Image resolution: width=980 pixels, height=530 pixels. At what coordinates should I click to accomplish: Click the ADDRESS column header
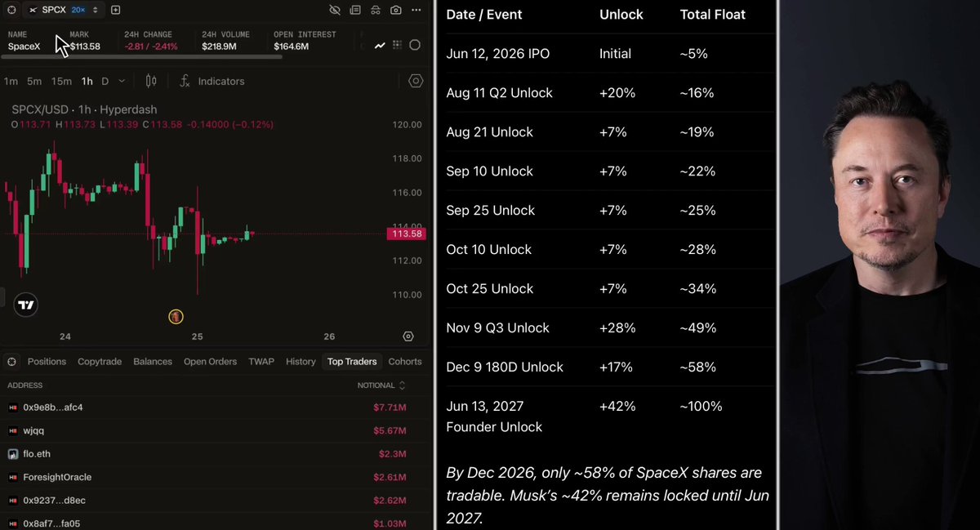24,385
